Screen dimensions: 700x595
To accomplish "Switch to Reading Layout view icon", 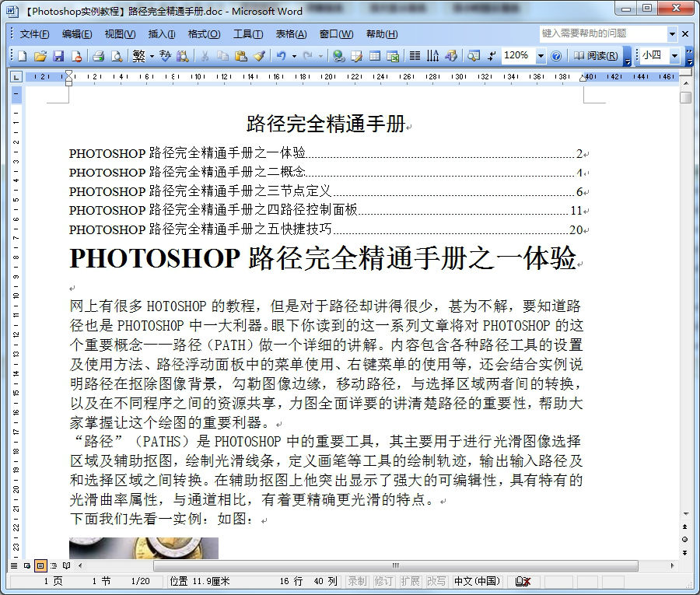I will [67, 566].
